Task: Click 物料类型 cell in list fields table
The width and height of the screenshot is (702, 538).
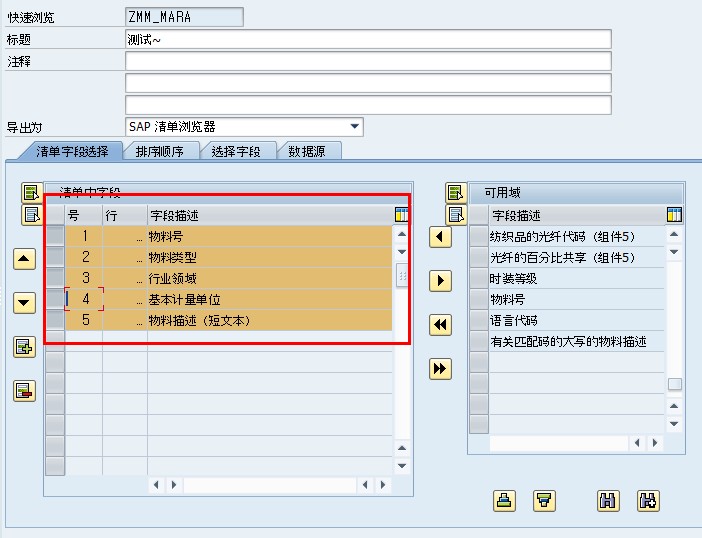Action: 270,257
